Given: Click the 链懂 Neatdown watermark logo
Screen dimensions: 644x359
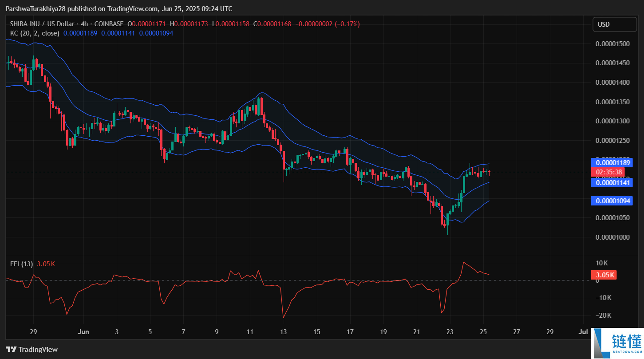Looking at the screenshot, I should tap(616, 344).
